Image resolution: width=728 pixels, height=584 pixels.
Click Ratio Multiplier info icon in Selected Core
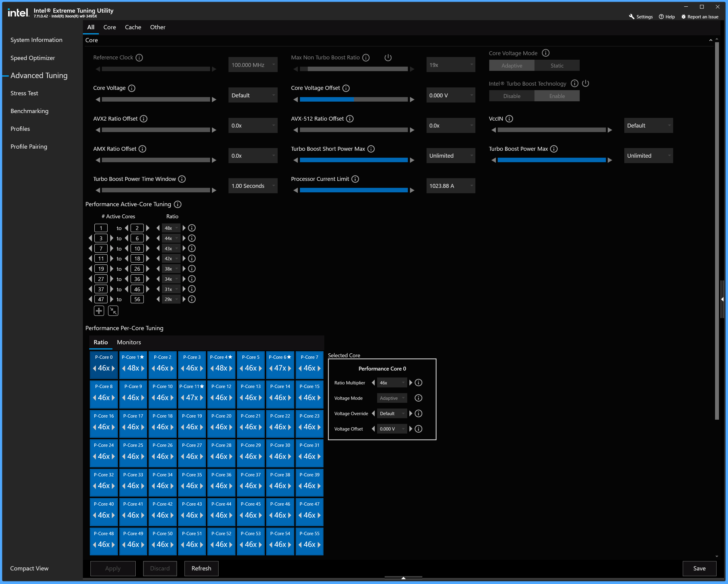tap(418, 383)
